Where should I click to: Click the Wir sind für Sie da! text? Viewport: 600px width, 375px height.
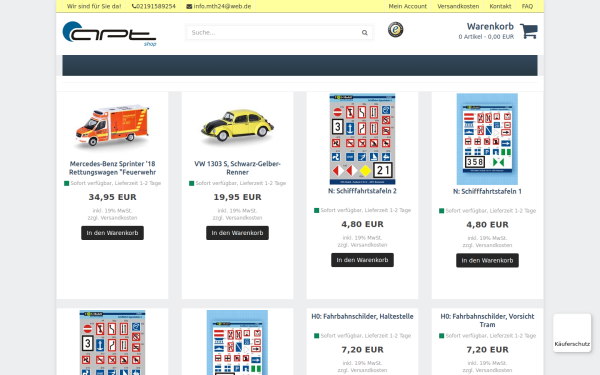pos(94,6)
